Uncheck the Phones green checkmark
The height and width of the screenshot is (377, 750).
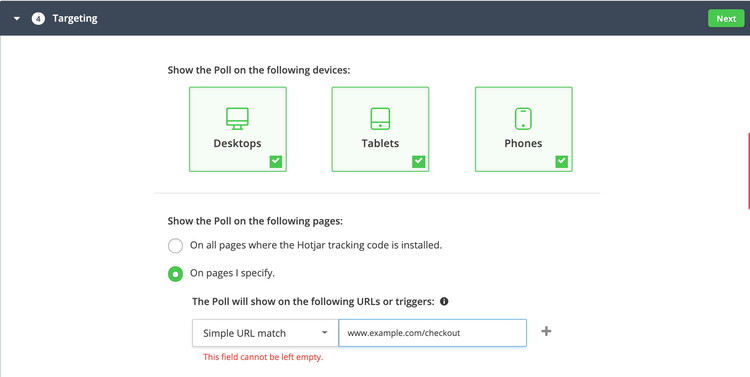pyautogui.click(x=562, y=162)
